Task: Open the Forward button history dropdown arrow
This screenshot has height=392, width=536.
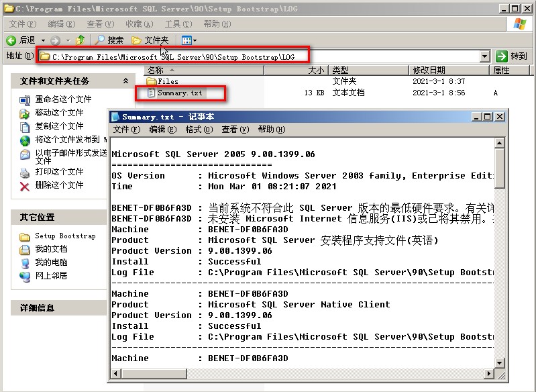Action: (68, 41)
